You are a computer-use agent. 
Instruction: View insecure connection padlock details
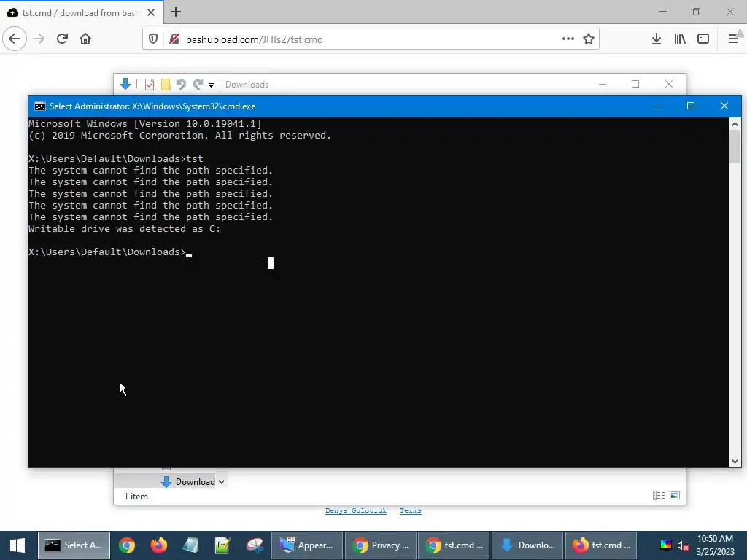tap(174, 39)
